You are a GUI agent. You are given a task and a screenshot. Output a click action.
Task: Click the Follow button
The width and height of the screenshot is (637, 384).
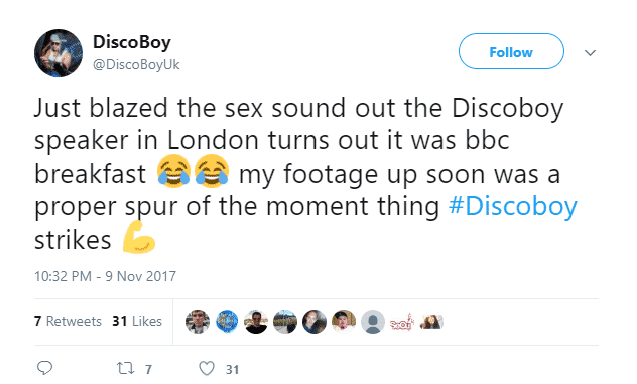[x=511, y=52]
